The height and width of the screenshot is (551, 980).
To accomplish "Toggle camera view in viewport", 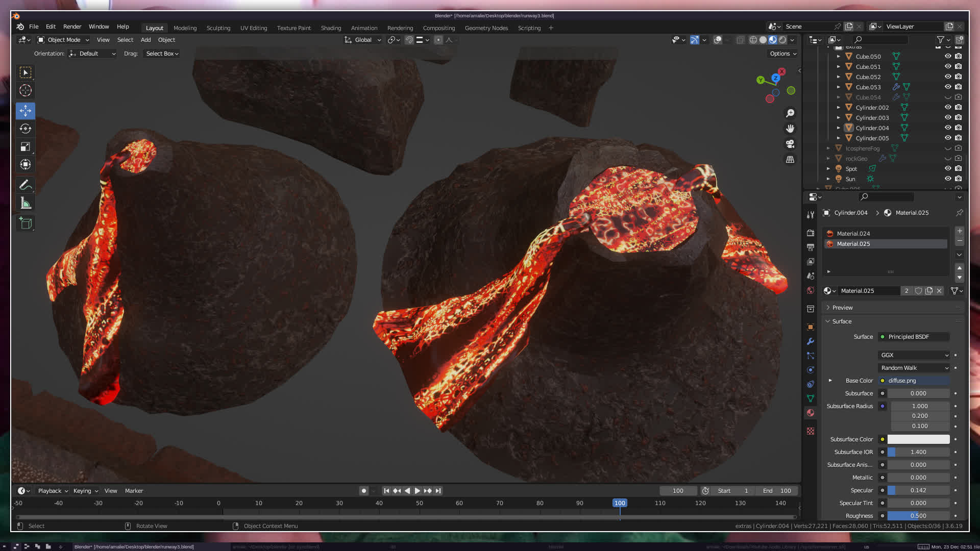I will (x=790, y=144).
